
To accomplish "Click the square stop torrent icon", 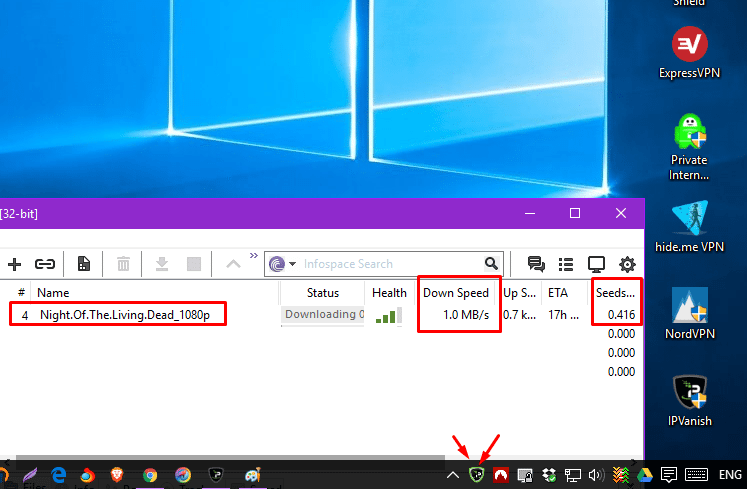I will pyautogui.click(x=194, y=264).
